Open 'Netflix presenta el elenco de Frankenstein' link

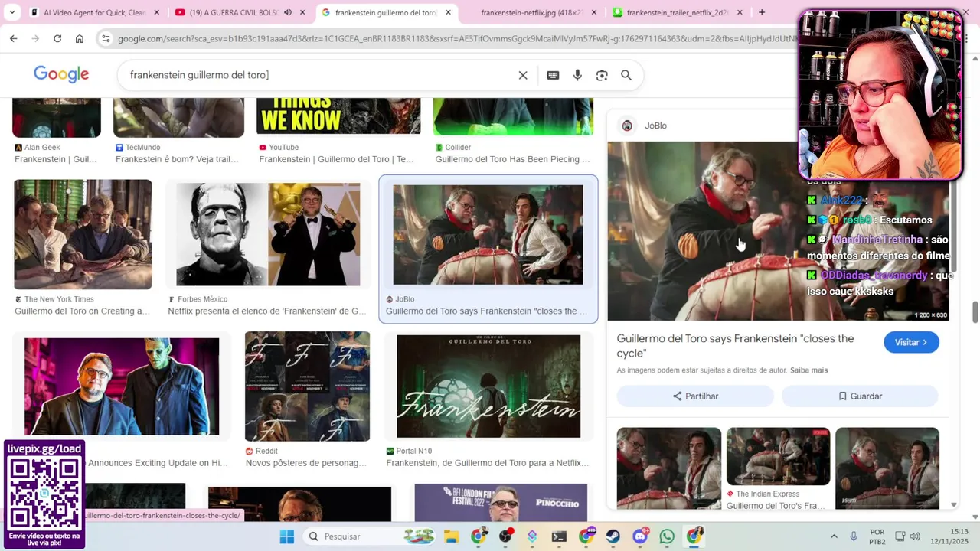coord(267,311)
